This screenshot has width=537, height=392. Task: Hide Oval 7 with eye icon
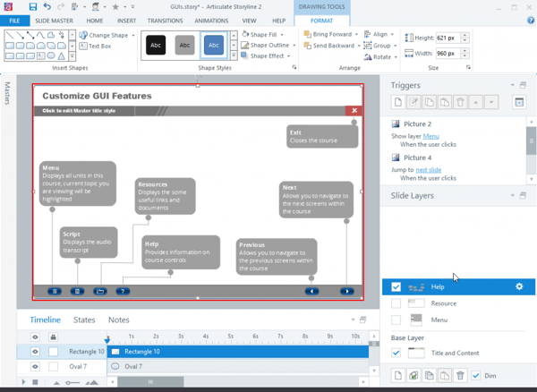[x=35, y=367]
